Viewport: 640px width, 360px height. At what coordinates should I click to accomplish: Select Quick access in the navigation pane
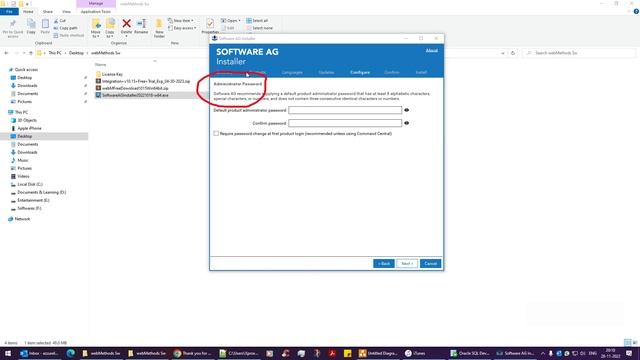pos(26,70)
